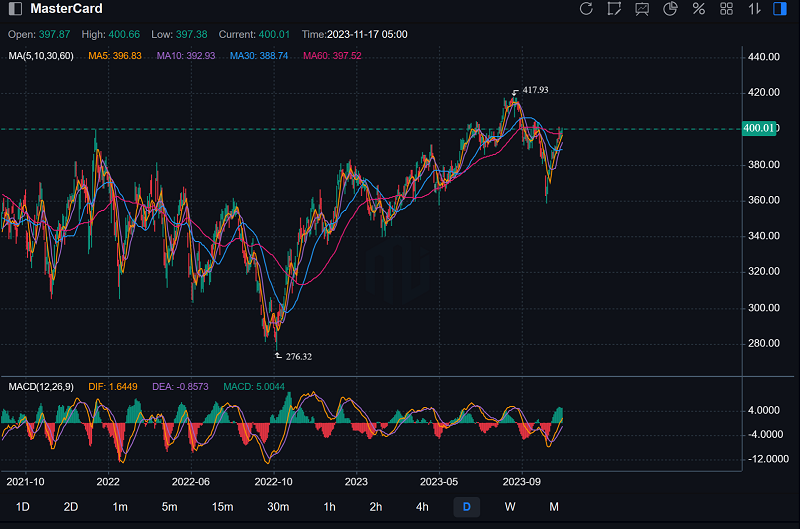Toggle the left sidebar icon beside MasterCard
The image size is (800, 529).
pyautogui.click(x=15, y=9)
